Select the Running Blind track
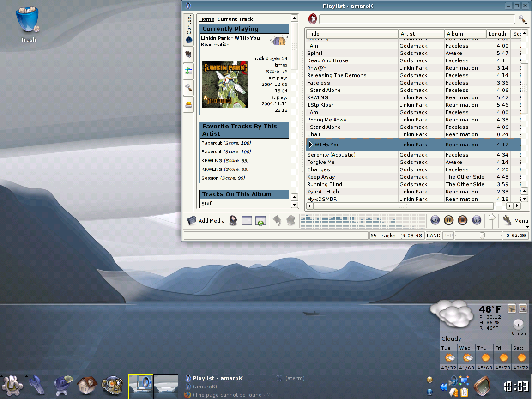 413,184
